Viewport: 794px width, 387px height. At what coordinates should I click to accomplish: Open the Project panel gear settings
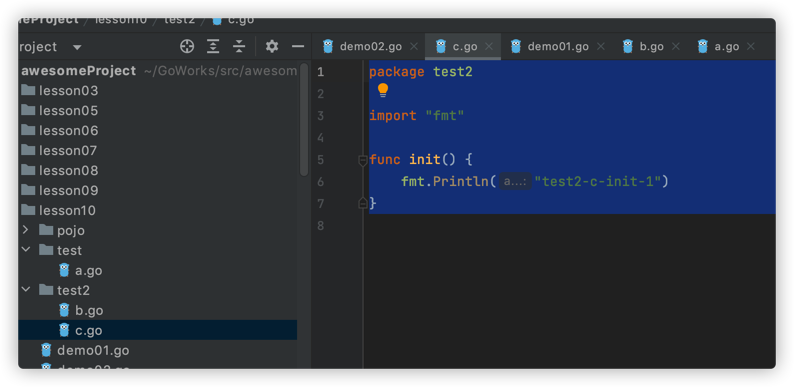coord(272,47)
